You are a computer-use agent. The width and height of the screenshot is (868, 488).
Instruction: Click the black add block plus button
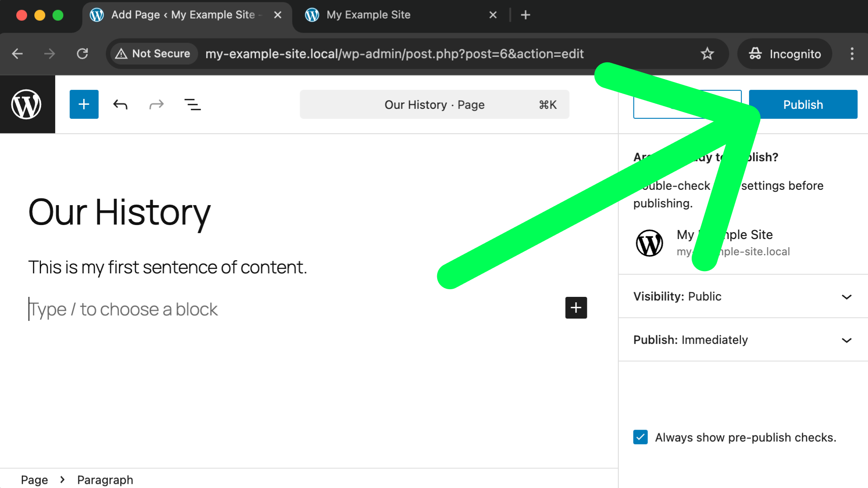576,308
